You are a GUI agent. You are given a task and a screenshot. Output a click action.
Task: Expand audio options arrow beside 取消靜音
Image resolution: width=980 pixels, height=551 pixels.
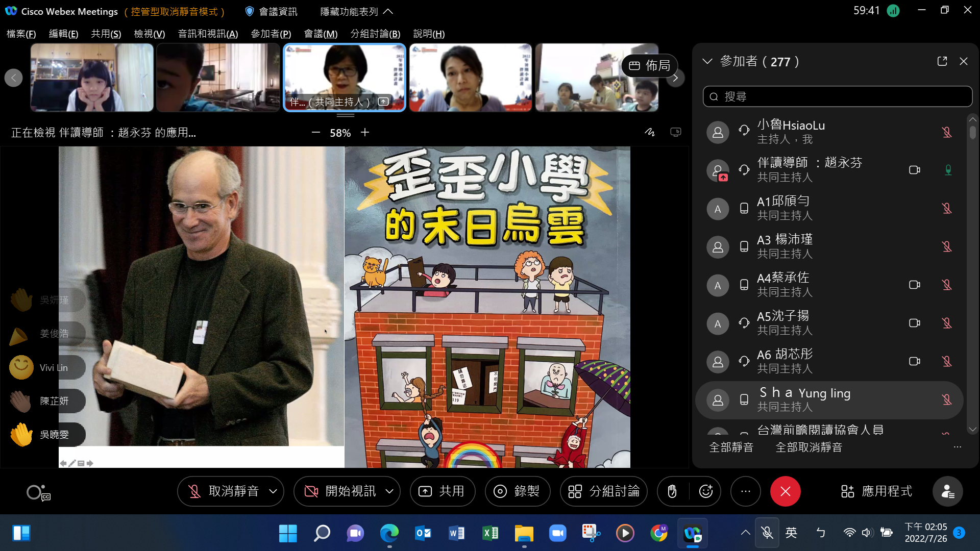(273, 491)
